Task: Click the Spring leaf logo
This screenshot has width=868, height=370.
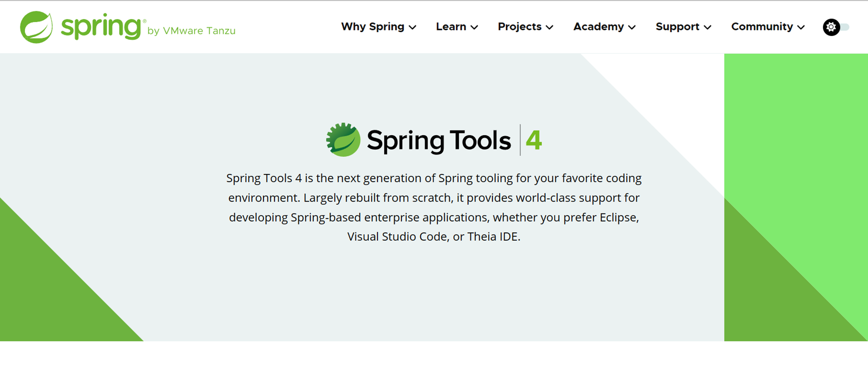Action: point(36,26)
